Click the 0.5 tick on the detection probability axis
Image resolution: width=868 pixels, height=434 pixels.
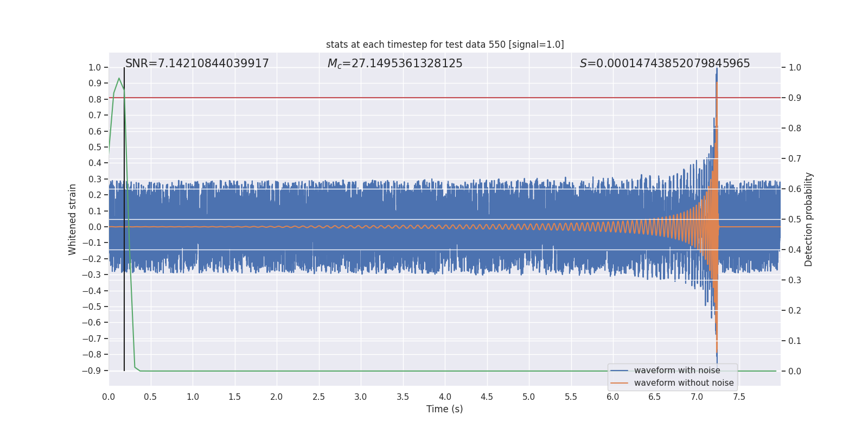pyautogui.click(x=794, y=219)
